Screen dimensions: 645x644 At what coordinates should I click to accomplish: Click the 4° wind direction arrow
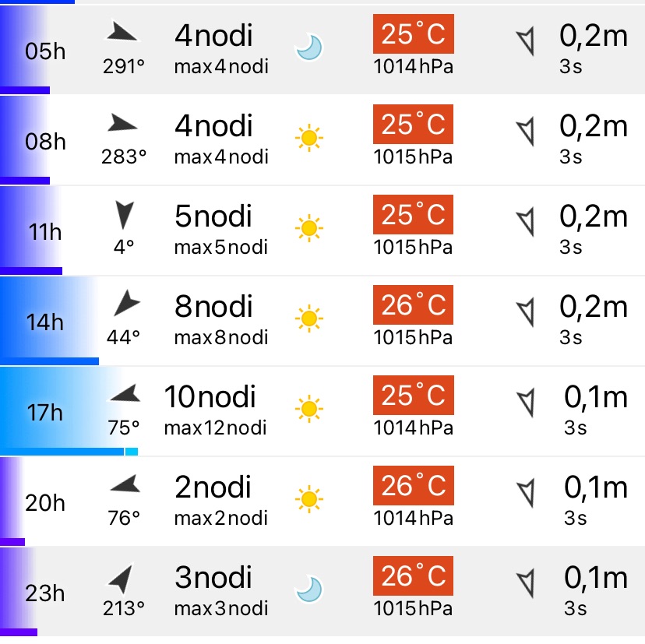point(124,213)
